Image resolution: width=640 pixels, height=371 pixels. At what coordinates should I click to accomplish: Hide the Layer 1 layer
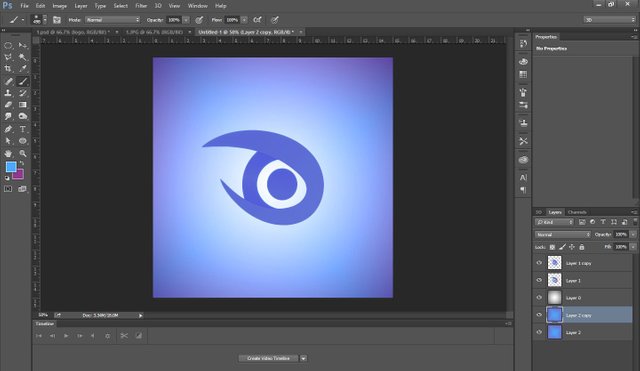pos(539,280)
